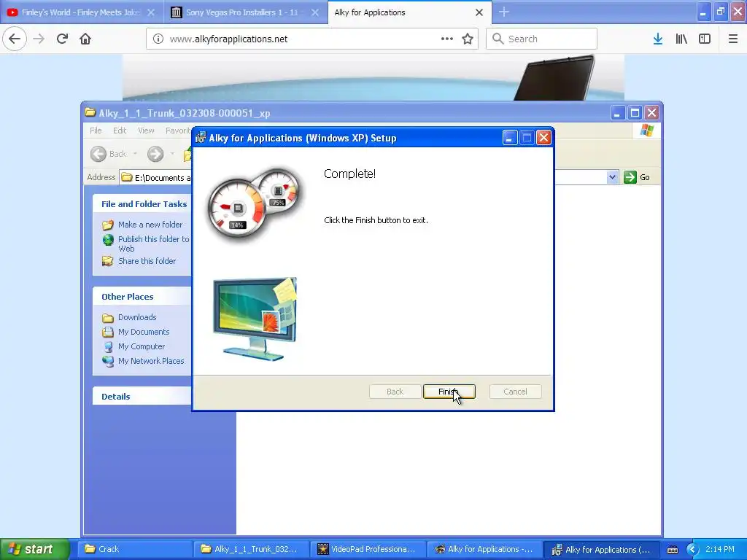Bookmark this page with star icon
Viewport: 747px width, 560px height.
pos(468,39)
